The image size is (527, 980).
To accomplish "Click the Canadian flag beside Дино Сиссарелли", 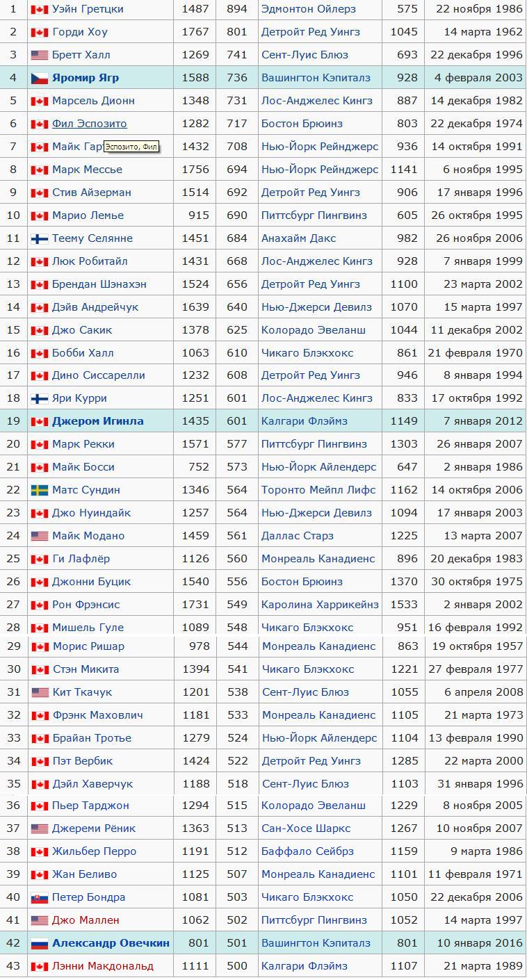I will 40,375.
